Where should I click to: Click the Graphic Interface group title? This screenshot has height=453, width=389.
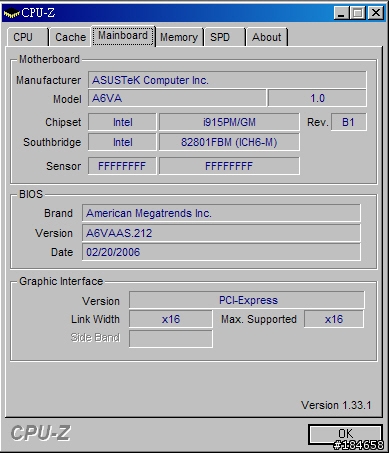[x=61, y=281]
